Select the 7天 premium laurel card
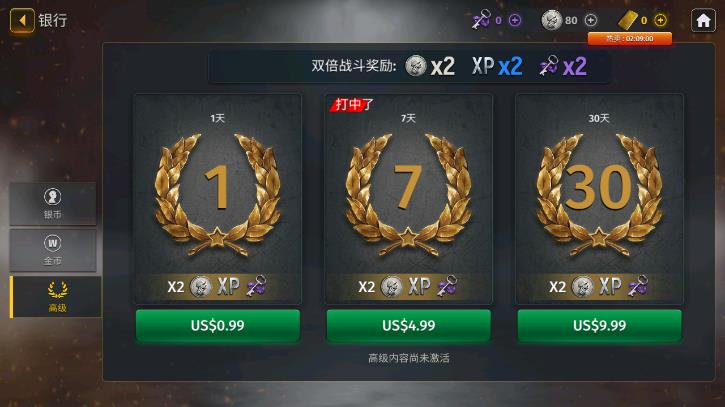Screen dimensions: 725x407 click(x=409, y=199)
